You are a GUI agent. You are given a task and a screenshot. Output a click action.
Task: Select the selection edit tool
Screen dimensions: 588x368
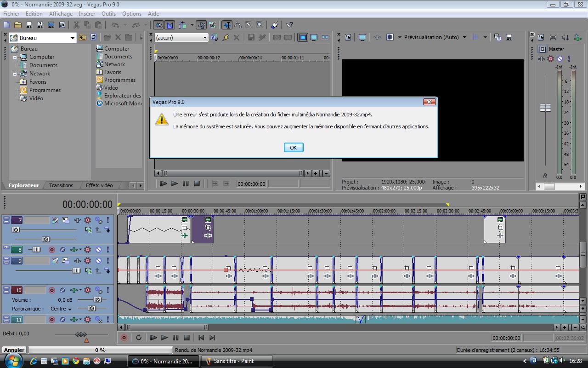pos(249,25)
